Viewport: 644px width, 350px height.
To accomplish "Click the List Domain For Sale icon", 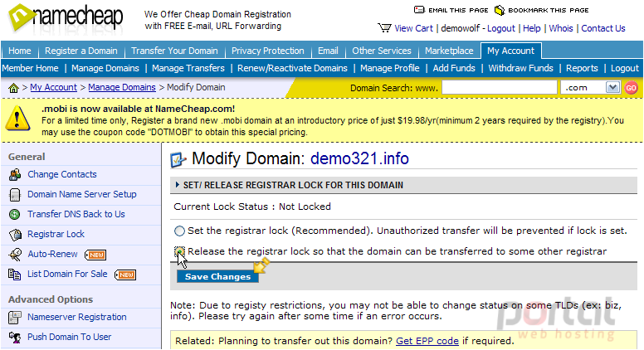I will click(x=15, y=274).
